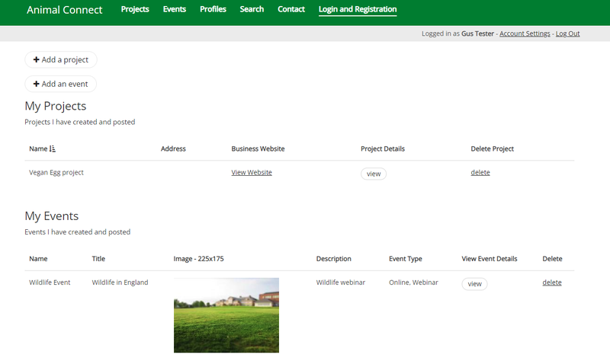Open the Contact page
Viewport: 610px width, 364px height.
point(291,10)
